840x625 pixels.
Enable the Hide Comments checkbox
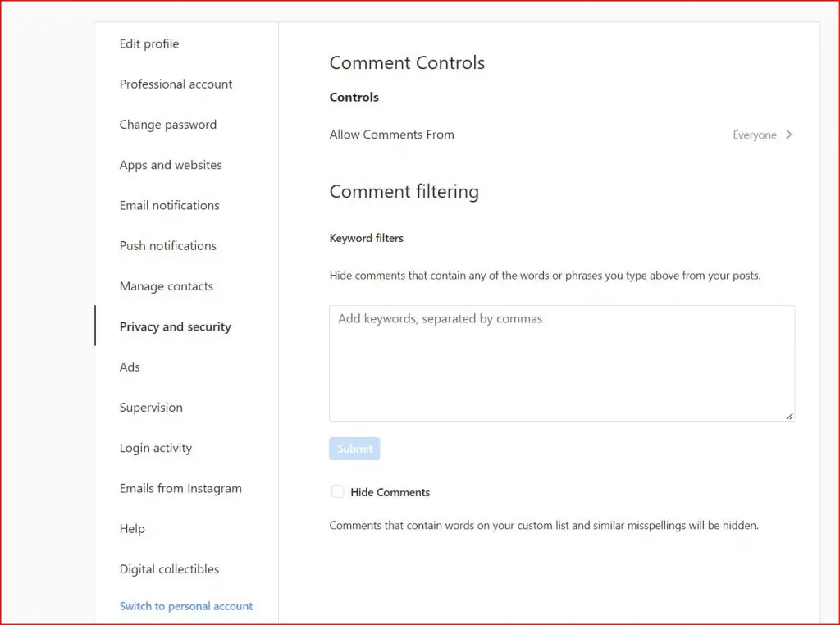click(x=338, y=492)
